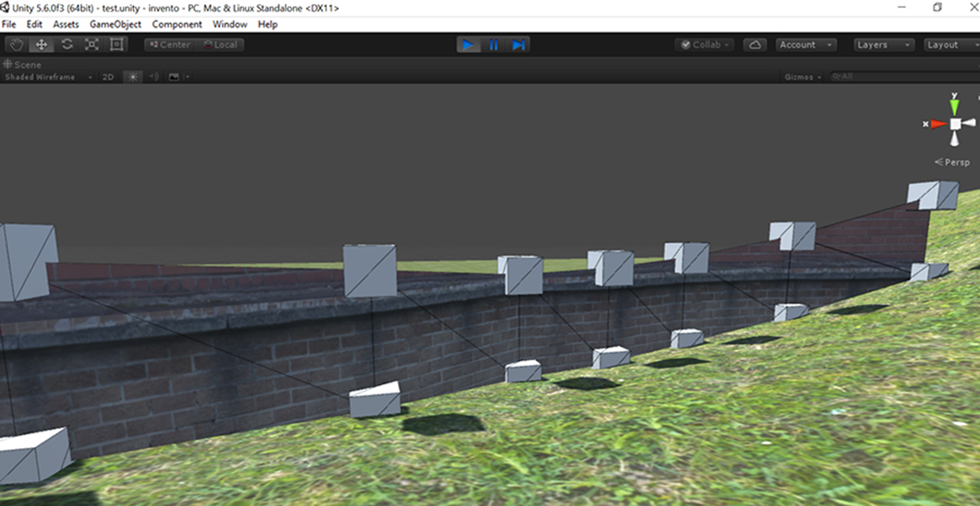The height and width of the screenshot is (506, 980).
Task: Switch handle orientation with the Local button
Action: point(220,45)
